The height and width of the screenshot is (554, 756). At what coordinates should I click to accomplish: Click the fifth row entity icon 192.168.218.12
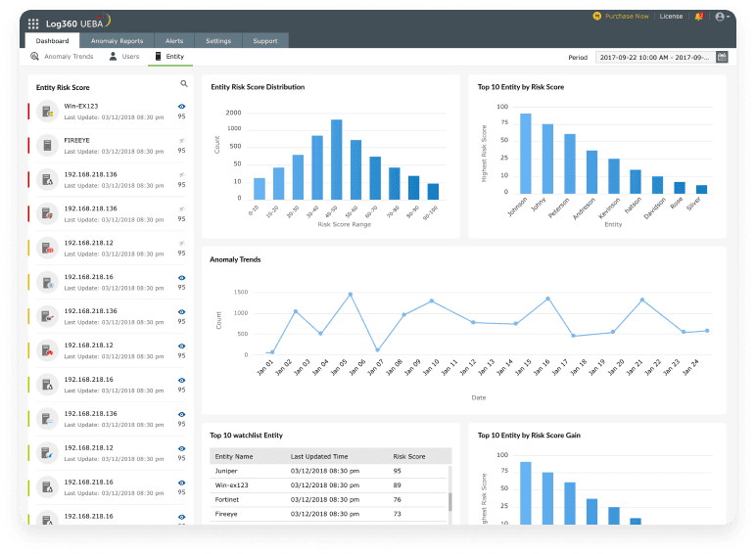coord(47,248)
